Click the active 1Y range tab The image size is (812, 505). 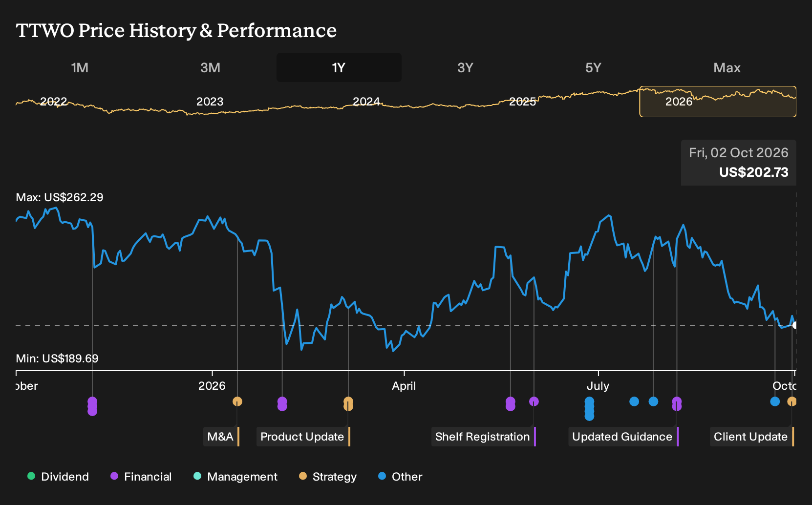[x=339, y=68]
